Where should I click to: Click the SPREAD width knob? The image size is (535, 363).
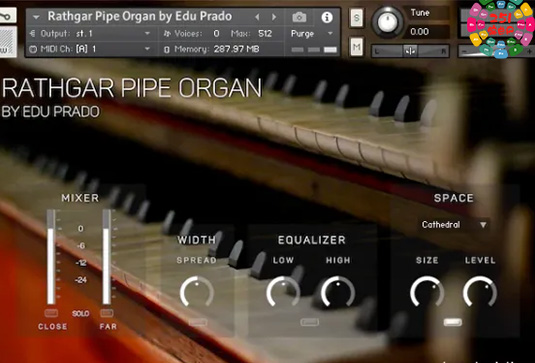[197, 292]
